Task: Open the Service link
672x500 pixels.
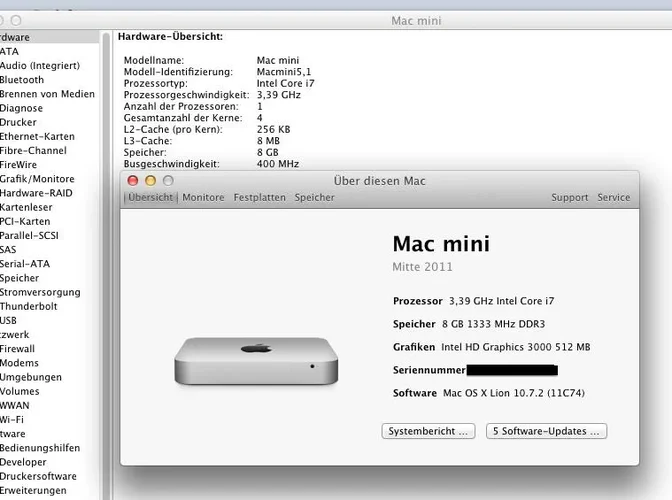Action: coord(614,198)
